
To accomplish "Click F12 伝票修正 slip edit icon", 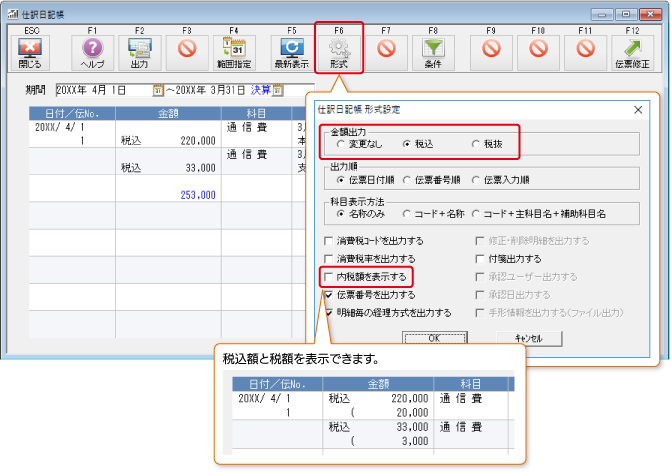I will [632, 53].
